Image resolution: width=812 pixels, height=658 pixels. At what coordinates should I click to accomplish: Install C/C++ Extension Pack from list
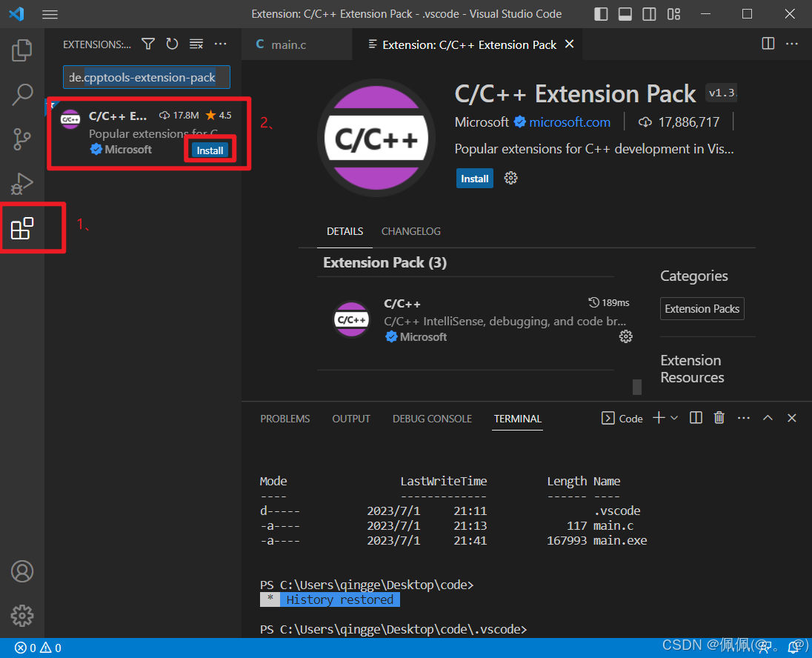point(210,150)
